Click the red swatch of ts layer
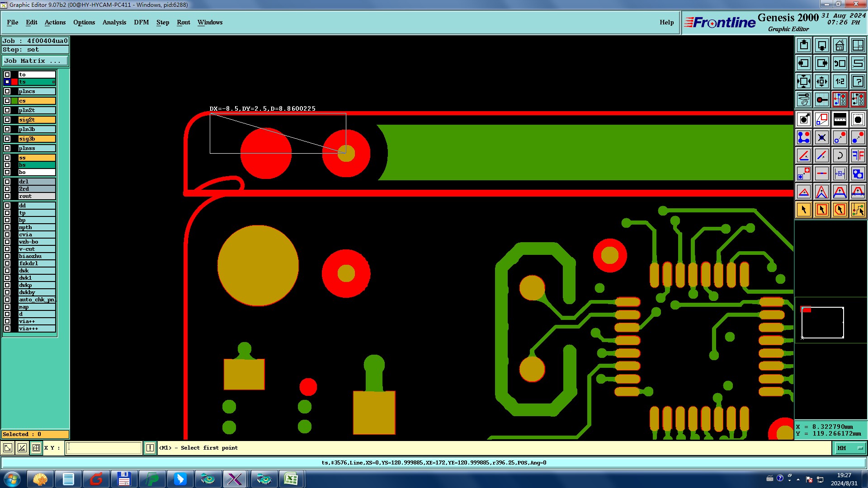 click(14, 82)
